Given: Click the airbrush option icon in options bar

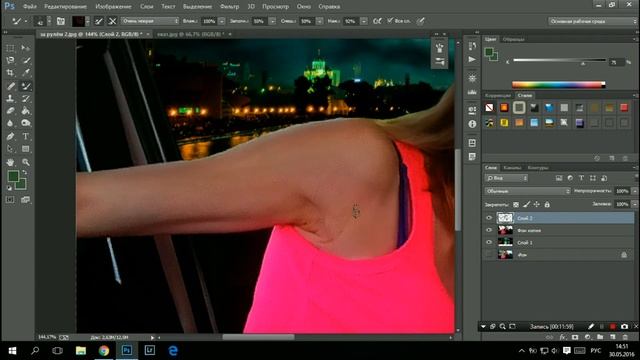Looking at the screenshot, I should click(377, 21).
